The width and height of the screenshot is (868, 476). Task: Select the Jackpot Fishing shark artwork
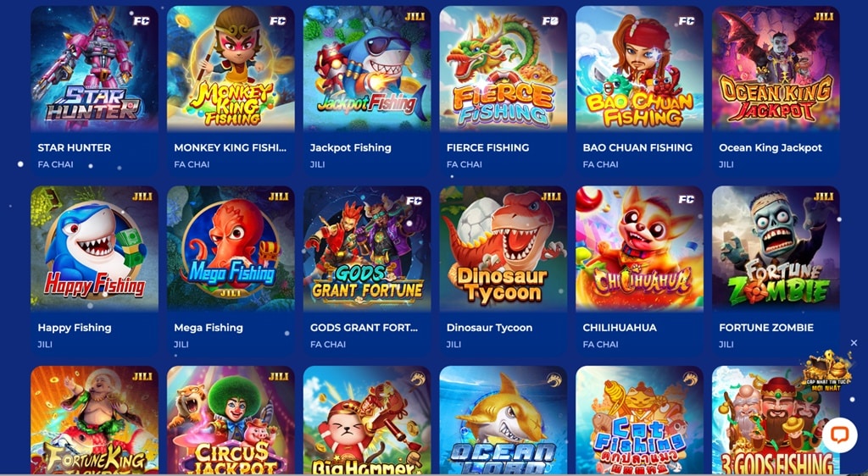pyautogui.click(x=367, y=69)
